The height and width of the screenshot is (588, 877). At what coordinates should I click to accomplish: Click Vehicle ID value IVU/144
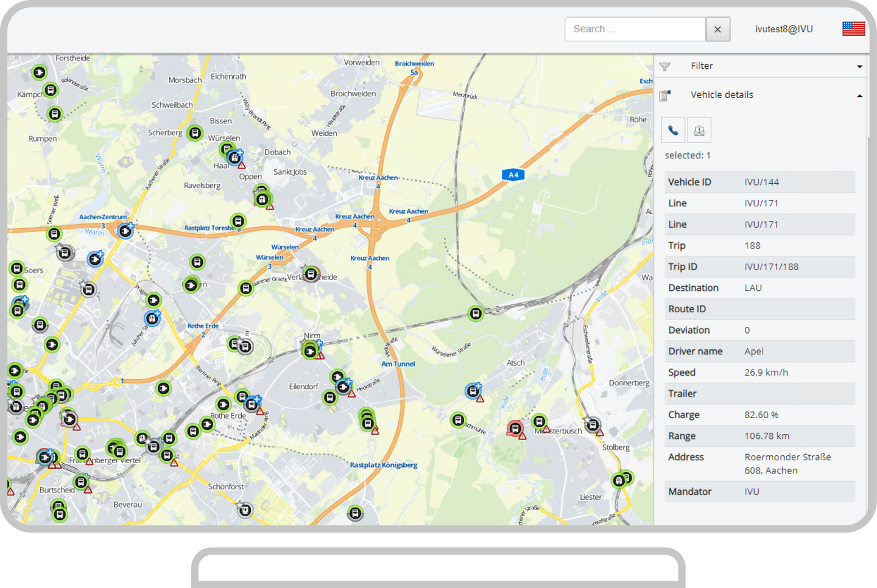click(x=761, y=182)
